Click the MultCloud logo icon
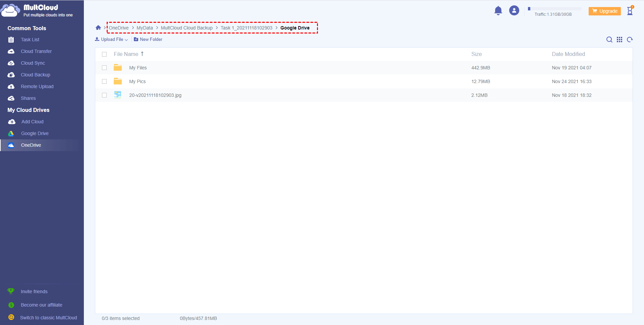Image resolution: width=644 pixels, height=325 pixels. 10,10
